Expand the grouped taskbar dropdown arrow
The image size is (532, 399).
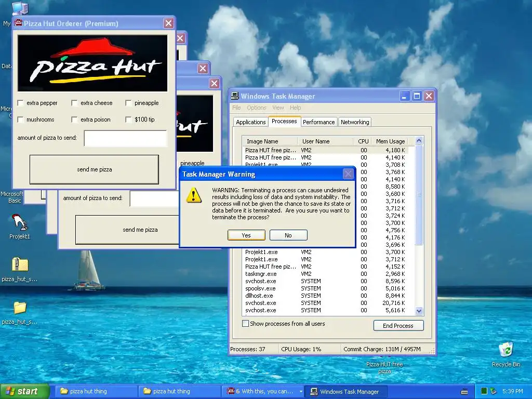tap(301, 392)
